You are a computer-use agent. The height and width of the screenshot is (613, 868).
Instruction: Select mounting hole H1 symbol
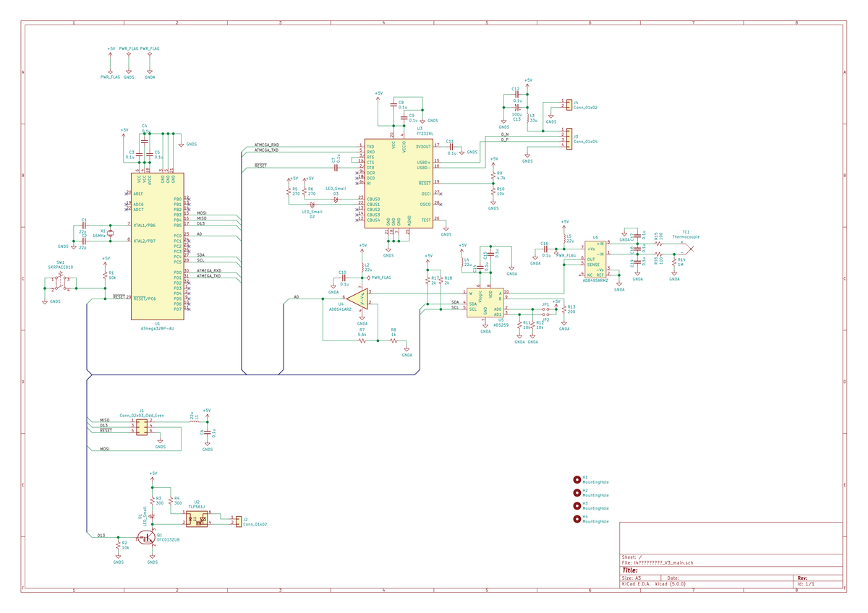[576, 479]
